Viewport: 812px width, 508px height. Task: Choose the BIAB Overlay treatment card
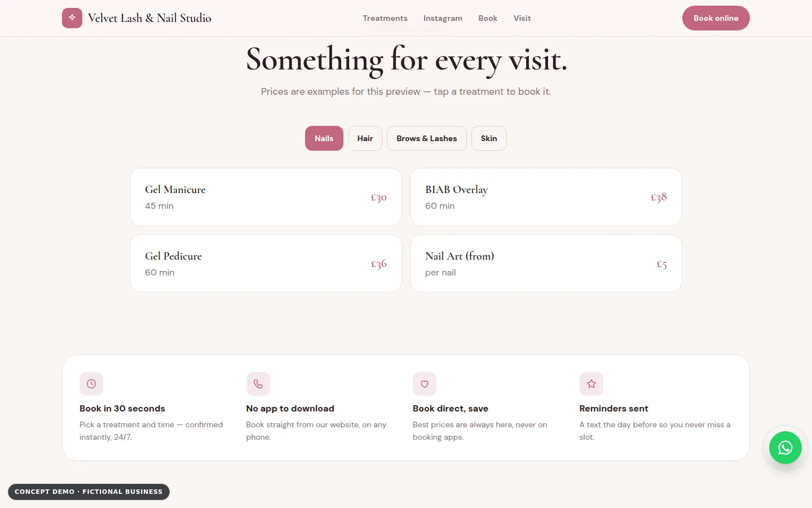546,197
